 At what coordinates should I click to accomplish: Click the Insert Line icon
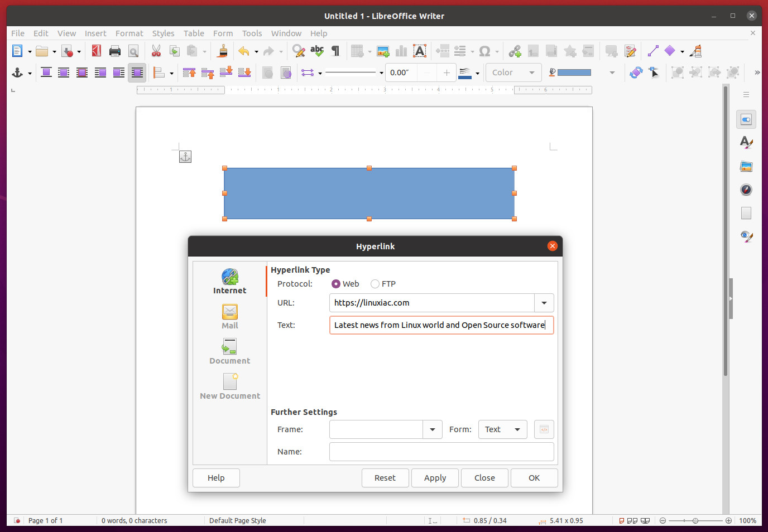coord(653,51)
